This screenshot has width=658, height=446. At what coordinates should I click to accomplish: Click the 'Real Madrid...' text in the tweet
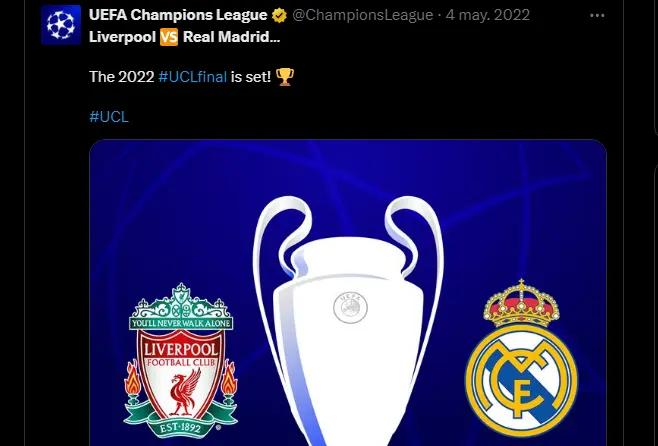pos(232,37)
